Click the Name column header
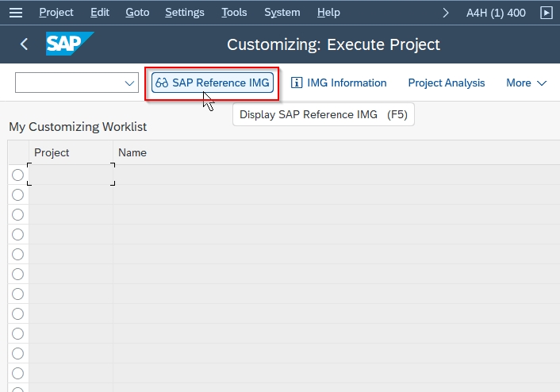 coord(132,152)
